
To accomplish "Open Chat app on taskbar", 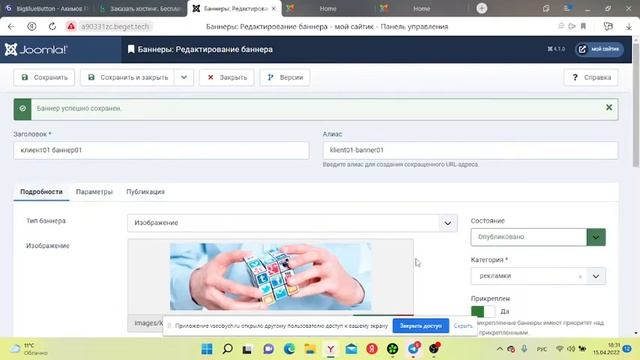I will [269, 349].
